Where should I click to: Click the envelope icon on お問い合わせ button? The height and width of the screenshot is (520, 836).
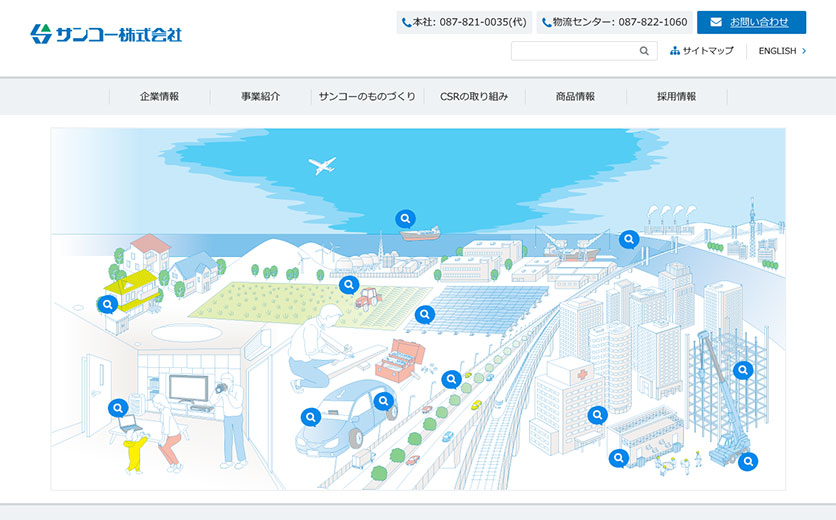click(x=716, y=22)
